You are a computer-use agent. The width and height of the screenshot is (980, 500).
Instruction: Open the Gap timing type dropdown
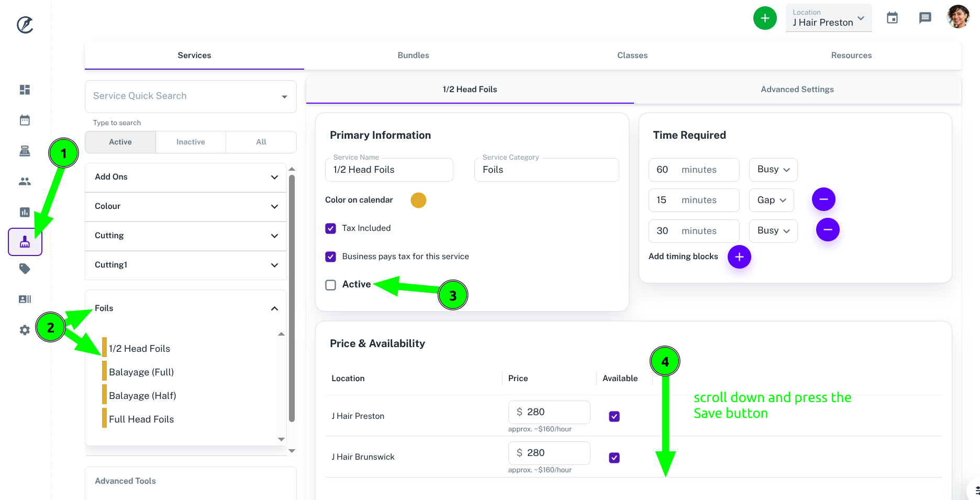click(x=771, y=200)
